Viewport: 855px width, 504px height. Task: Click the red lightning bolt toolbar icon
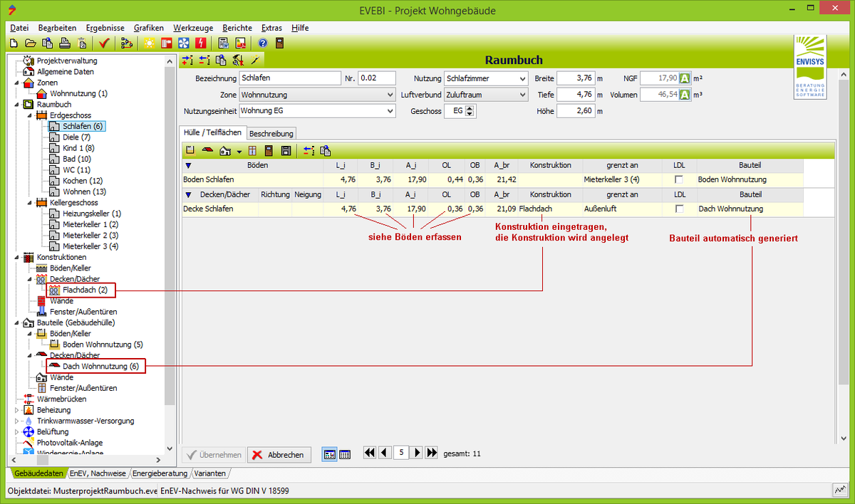pos(200,43)
